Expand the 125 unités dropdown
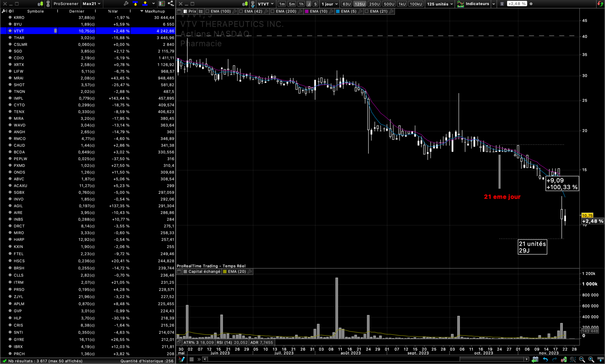The width and height of the screenshot is (605, 364). [440, 4]
